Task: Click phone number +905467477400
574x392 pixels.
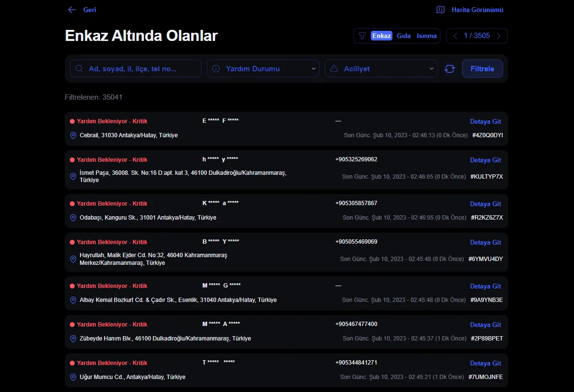Action: tap(356, 324)
